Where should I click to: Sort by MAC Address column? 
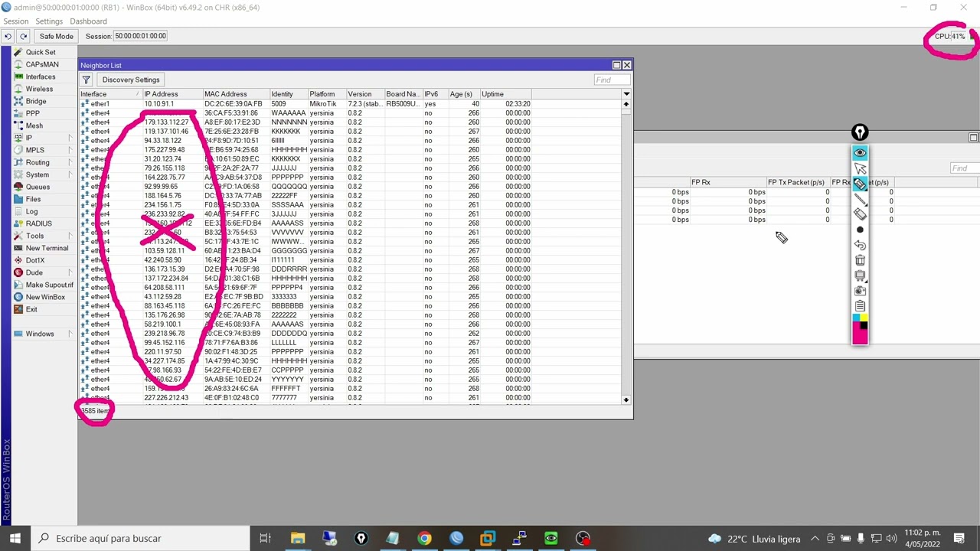point(236,94)
